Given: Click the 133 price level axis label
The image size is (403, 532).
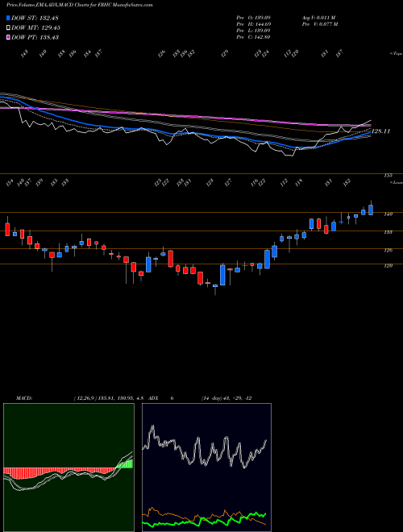Looking at the screenshot, I should [x=388, y=232].
